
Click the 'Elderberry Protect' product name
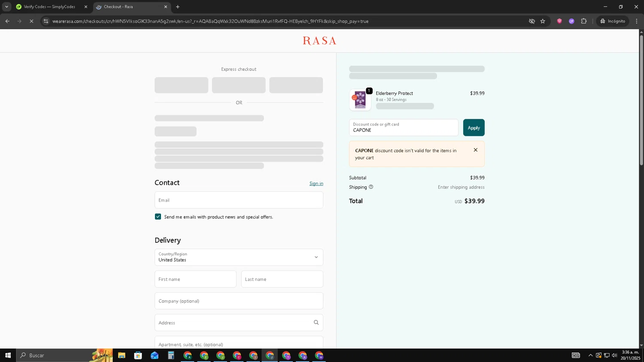click(x=394, y=94)
